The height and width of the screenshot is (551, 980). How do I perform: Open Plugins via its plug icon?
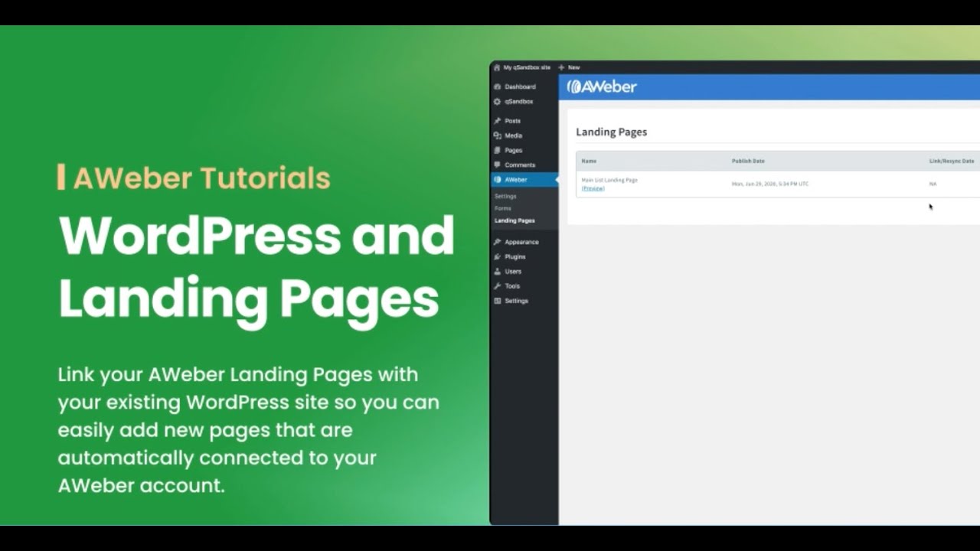tap(498, 256)
